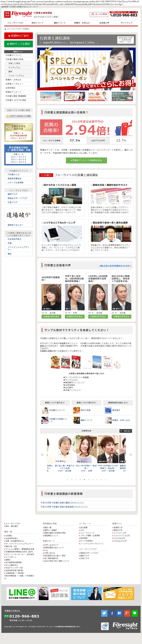Click 合格者の声を見る under 佐藤 陽平さん
Viewport: 142px width, 644px height.
pos(121,316)
